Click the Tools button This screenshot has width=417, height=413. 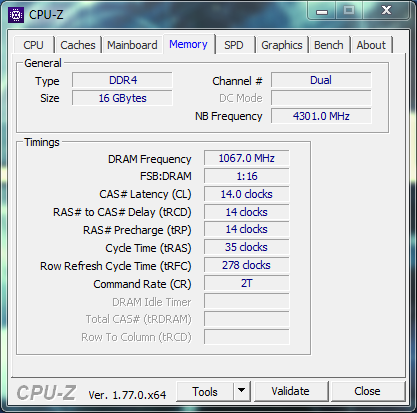205,391
